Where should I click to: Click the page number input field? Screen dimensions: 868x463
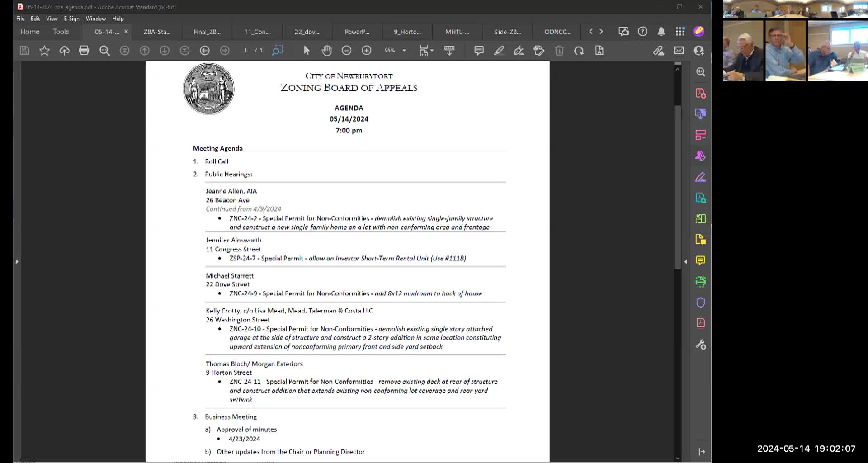(x=245, y=51)
